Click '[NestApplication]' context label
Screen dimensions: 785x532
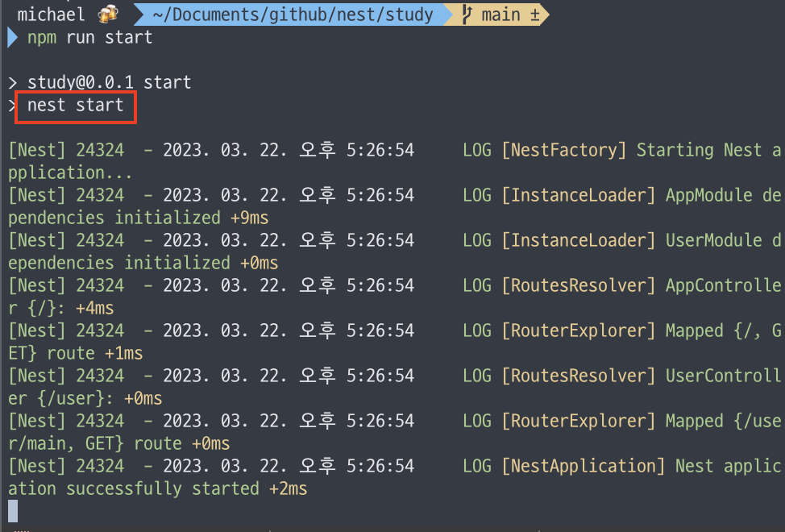click(x=584, y=467)
